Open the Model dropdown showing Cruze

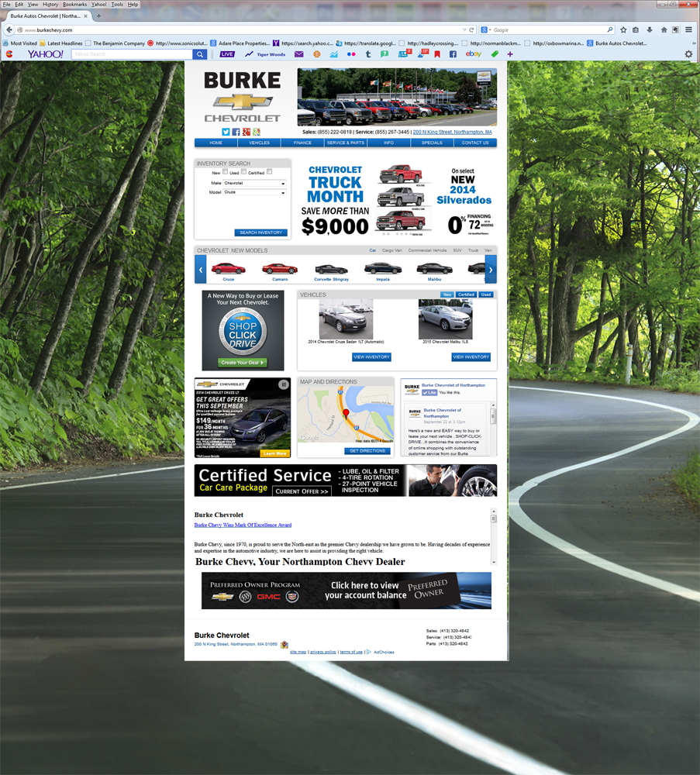pos(254,192)
